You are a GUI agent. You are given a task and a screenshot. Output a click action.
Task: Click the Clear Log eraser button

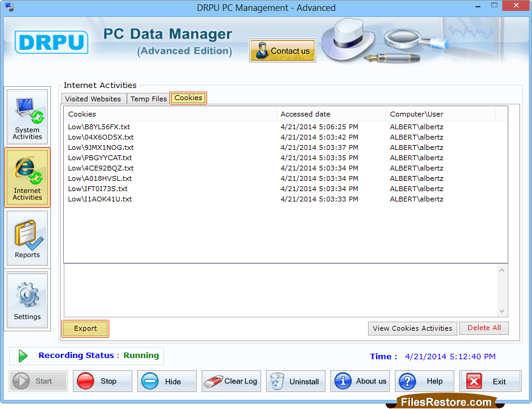(231, 381)
